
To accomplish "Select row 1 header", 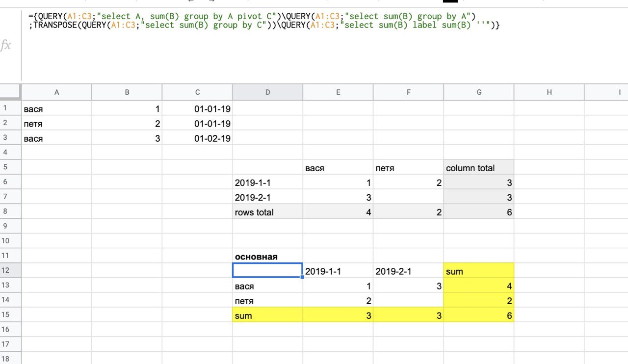I will tap(10, 108).
